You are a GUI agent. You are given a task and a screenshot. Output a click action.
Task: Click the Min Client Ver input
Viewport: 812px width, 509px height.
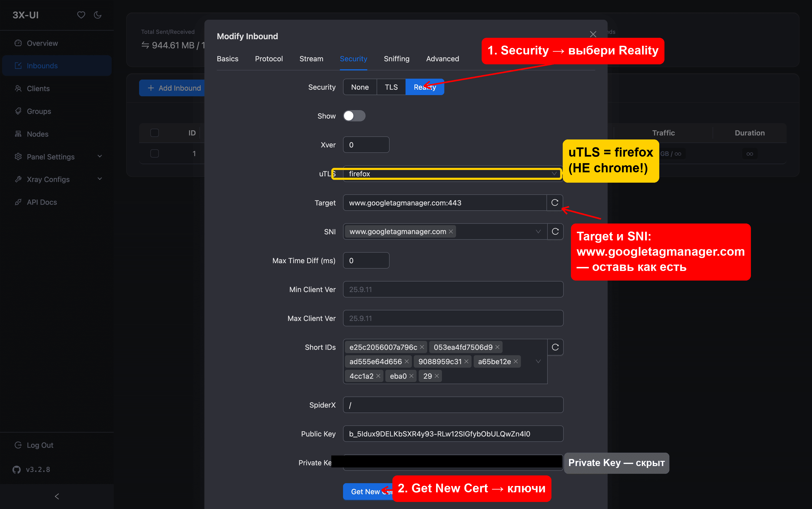(453, 289)
